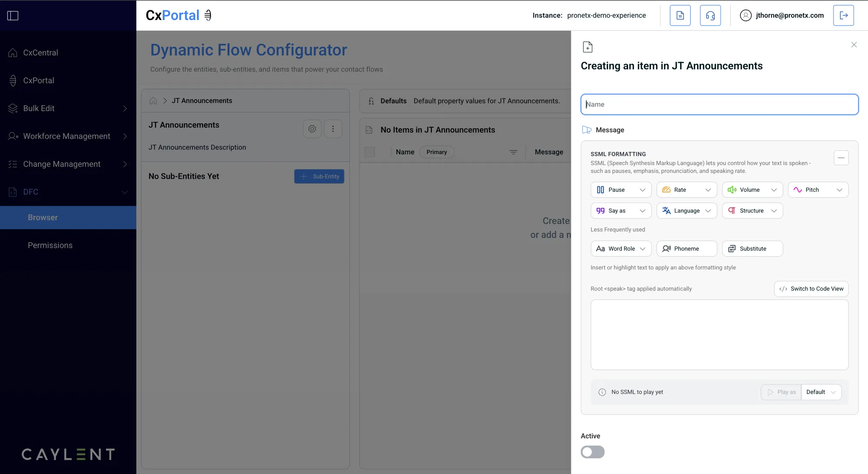Collapse the DFC menu
Image resolution: width=868 pixels, height=474 pixels.
click(x=68, y=192)
